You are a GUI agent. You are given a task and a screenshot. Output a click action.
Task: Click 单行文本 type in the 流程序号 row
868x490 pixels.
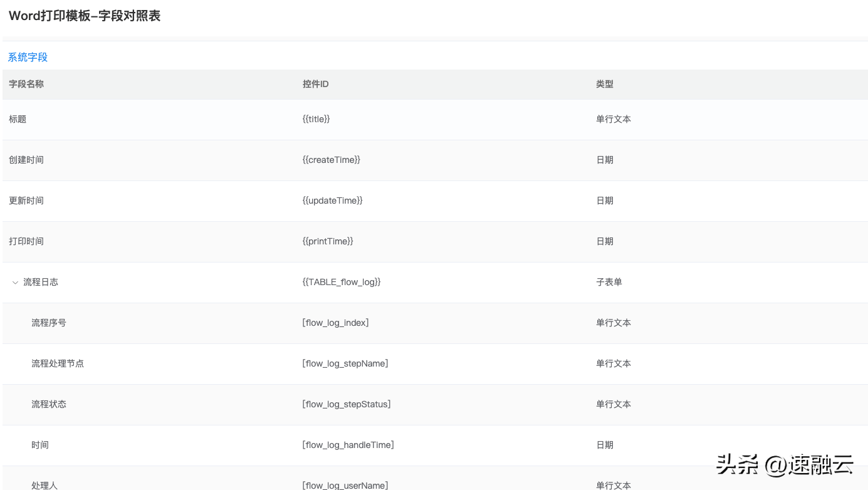[614, 323]
